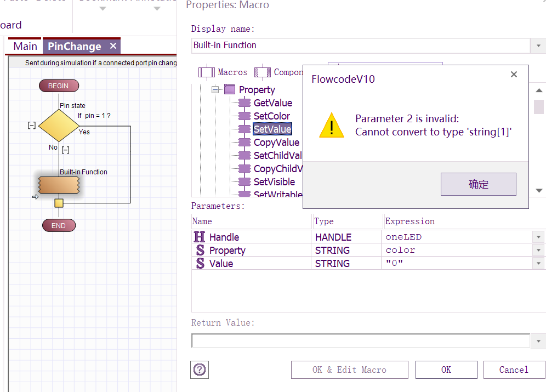This screenshot has width=546, height=392.
Task: Open the Return Value dropdown
Action: click(x=538, y=341)
